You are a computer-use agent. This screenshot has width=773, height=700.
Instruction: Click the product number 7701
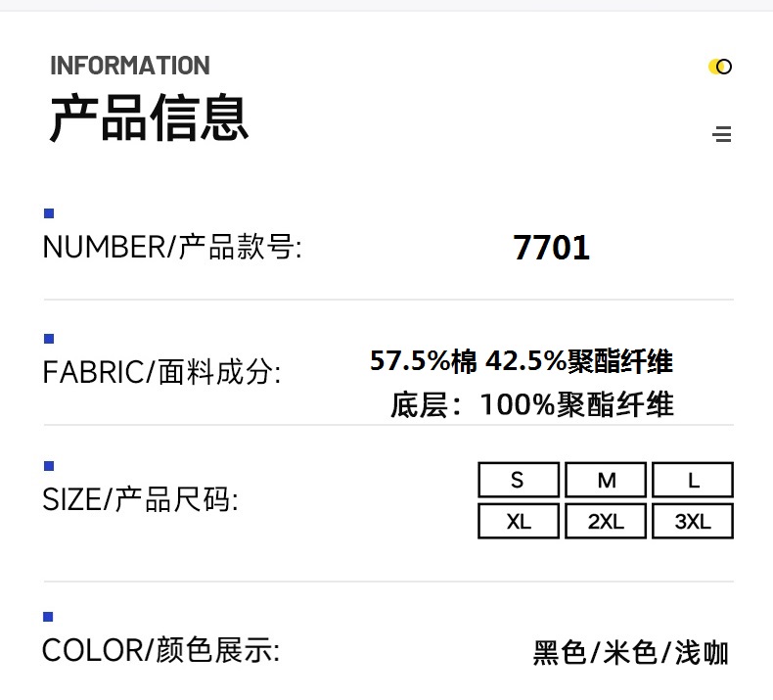(x=552, y=248)
